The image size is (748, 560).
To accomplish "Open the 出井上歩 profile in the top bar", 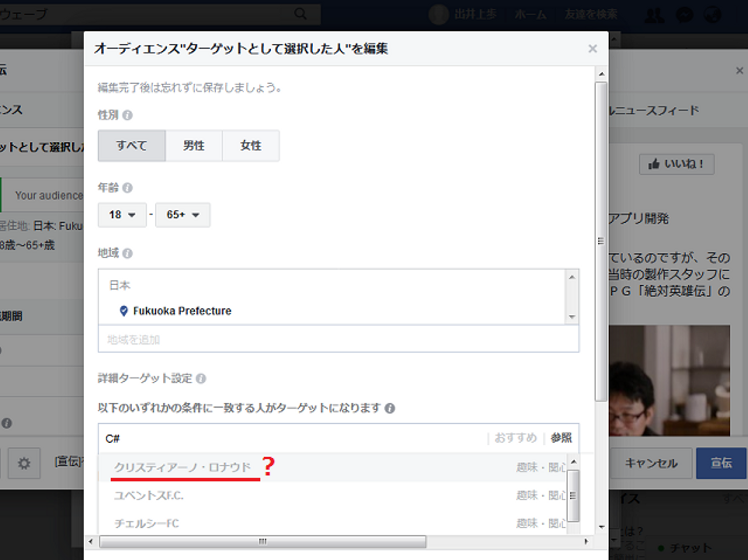I will click(463, 15).
